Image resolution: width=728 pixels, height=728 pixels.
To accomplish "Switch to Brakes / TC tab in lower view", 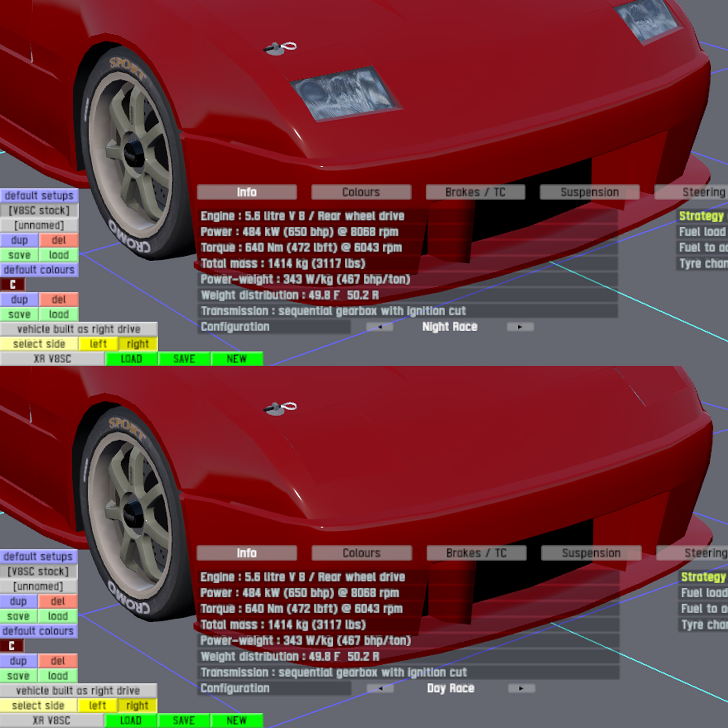I will [x=476, y=553].
